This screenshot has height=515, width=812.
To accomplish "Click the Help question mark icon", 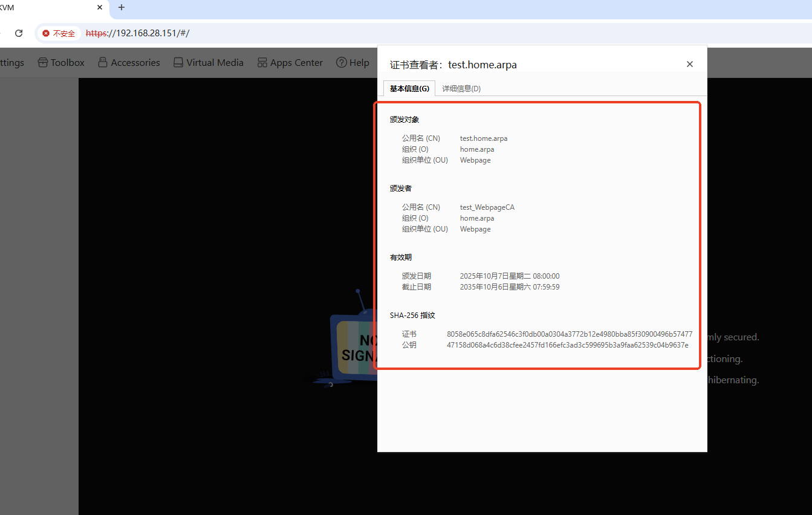I will coord(342,62).
